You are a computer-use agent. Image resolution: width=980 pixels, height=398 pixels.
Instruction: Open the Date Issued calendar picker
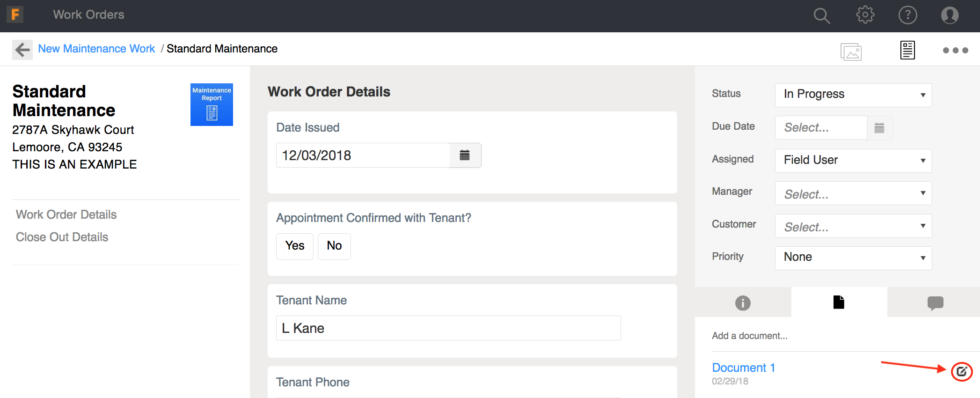[465, 155]
